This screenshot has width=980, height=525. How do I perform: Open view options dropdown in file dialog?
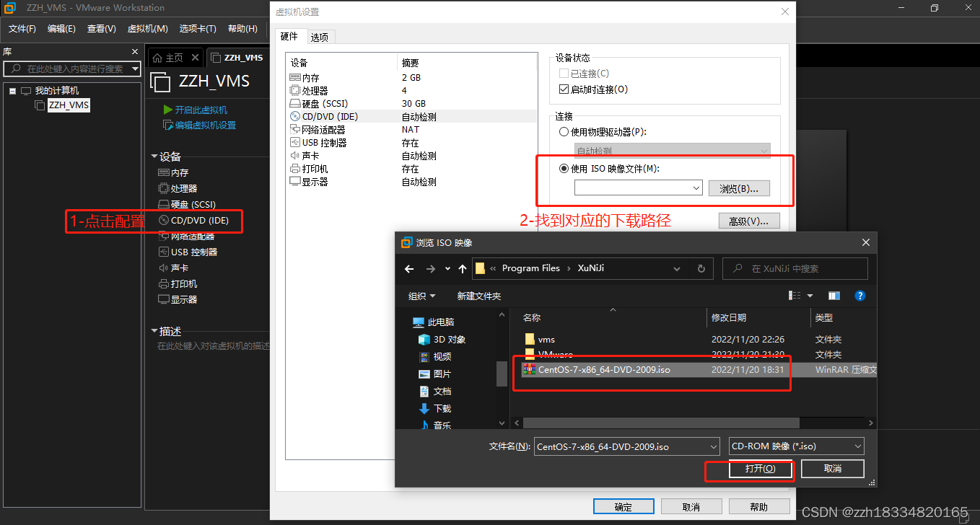[810, 296]
